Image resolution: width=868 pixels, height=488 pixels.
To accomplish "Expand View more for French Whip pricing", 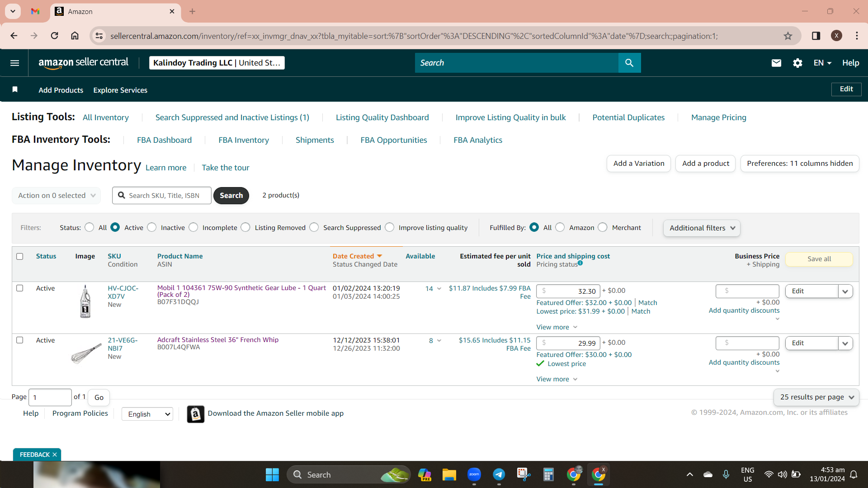I will click(557, 379).
